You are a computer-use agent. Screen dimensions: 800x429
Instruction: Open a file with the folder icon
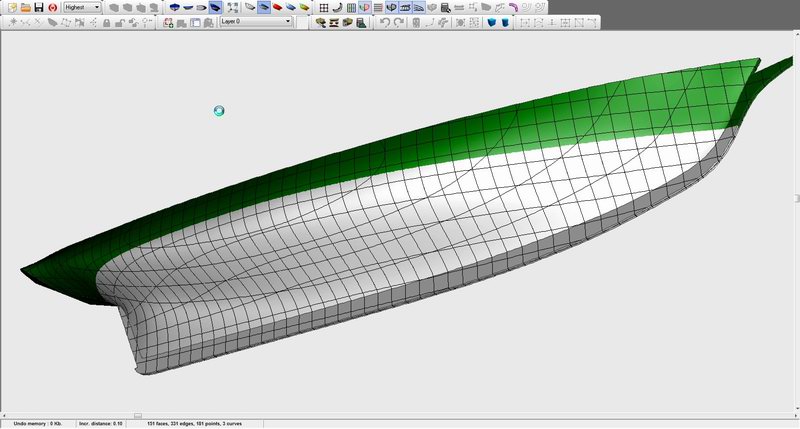pos(24,7)
